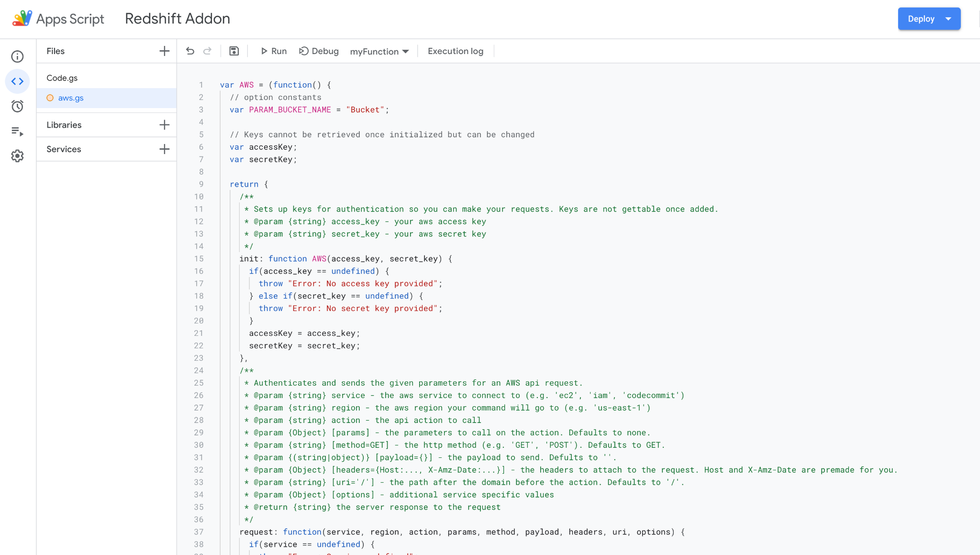Viewport: 980px width, 555px height.
Task: Click the Apps Script logo
Action: [x=22, y=19]
